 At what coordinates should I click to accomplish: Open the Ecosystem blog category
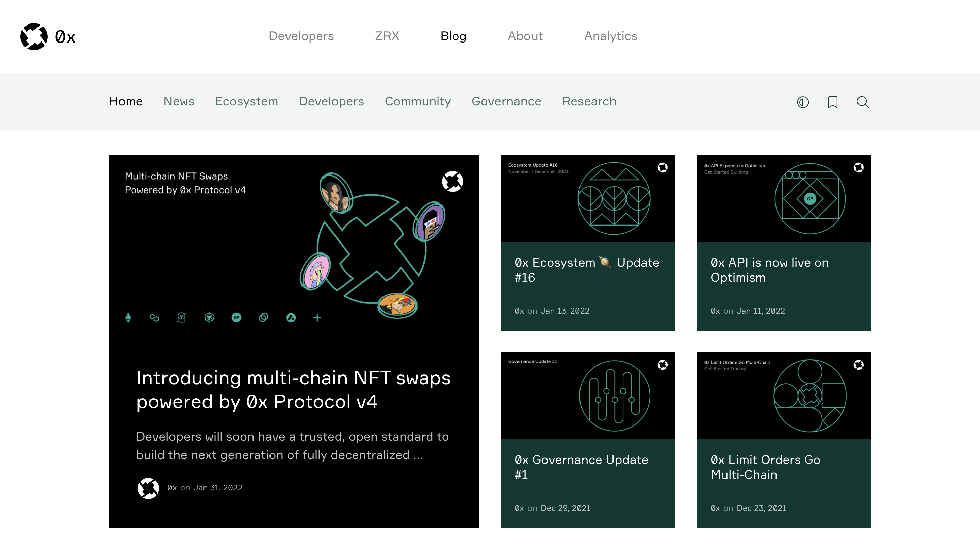(246, 102)
